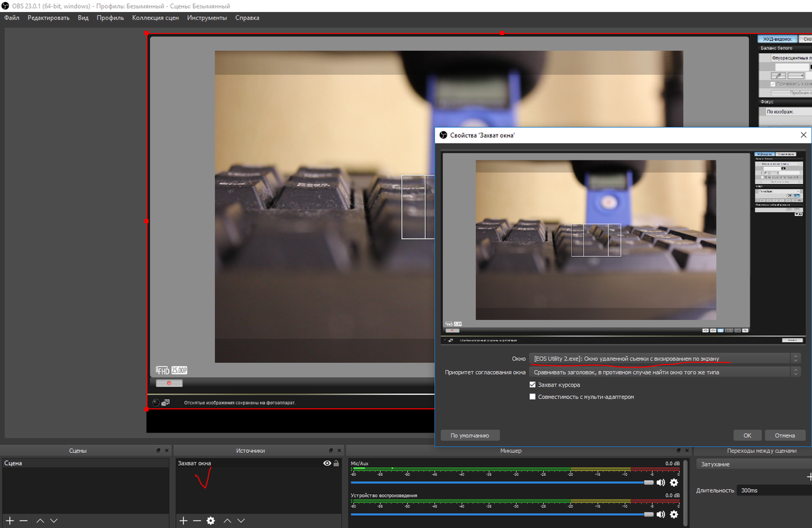The width and height of the screenshot is (812, 528).
Task: Open the Коллекция сцен menu
Action: [x=156, y=18]
